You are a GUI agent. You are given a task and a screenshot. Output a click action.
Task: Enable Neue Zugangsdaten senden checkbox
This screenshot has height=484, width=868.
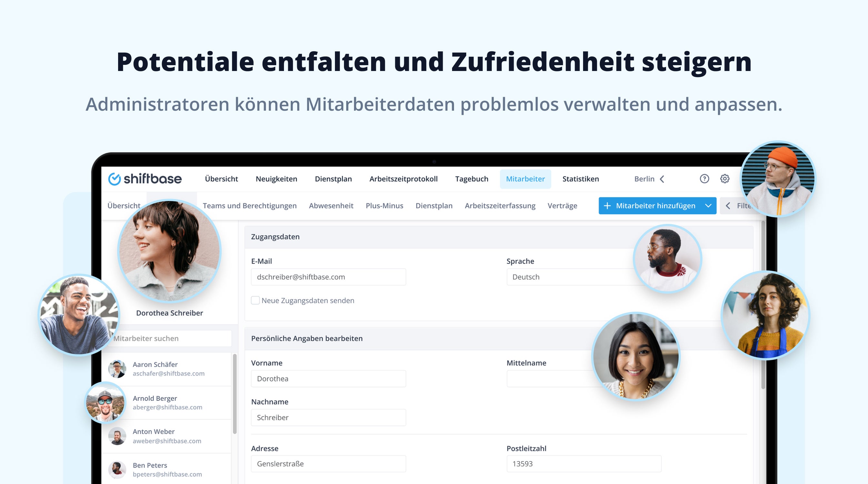pyautogui.click(x=256, y=300)
